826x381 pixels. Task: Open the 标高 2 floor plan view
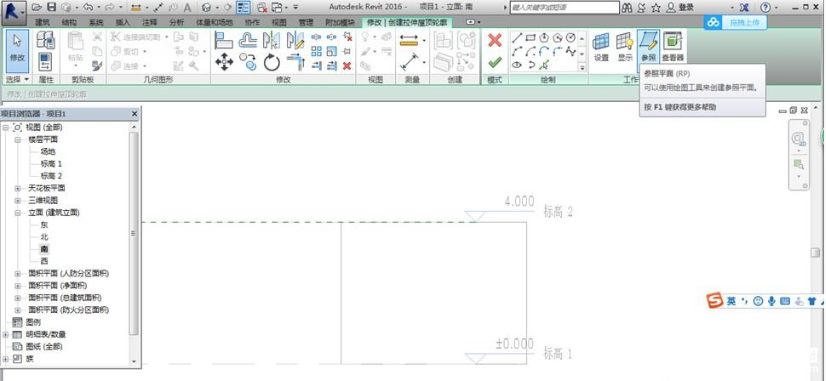pos(51,176)
